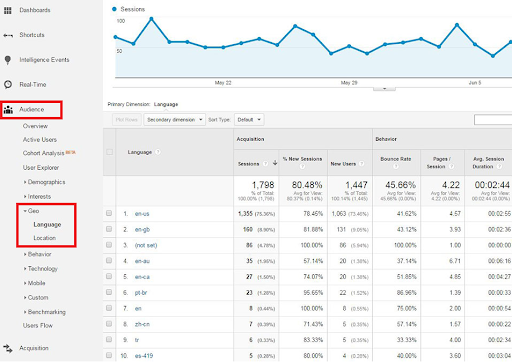Open the Users Flow report
The image size is (512, 362).
click(x=38, y=325)
